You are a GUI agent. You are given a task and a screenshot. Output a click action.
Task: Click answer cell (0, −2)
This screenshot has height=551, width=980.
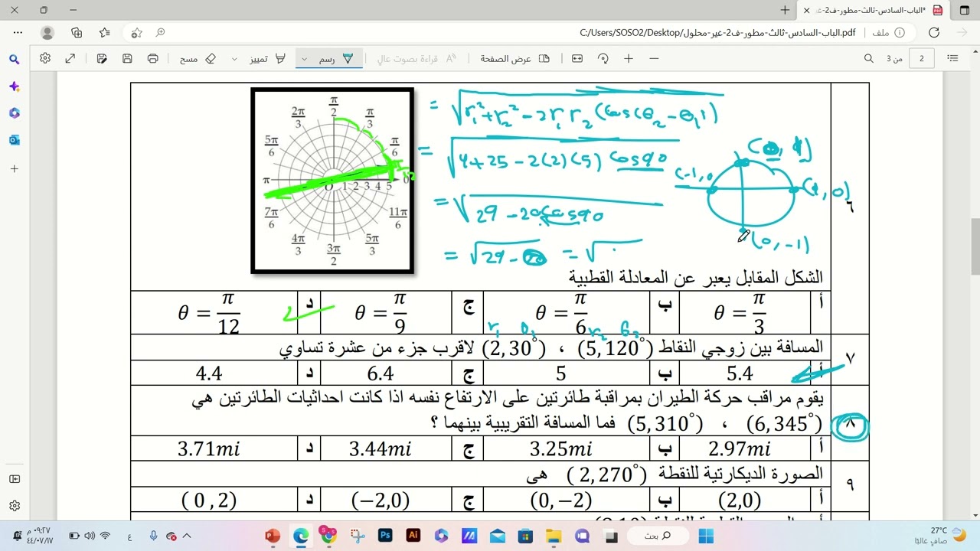tap(561, 500)
